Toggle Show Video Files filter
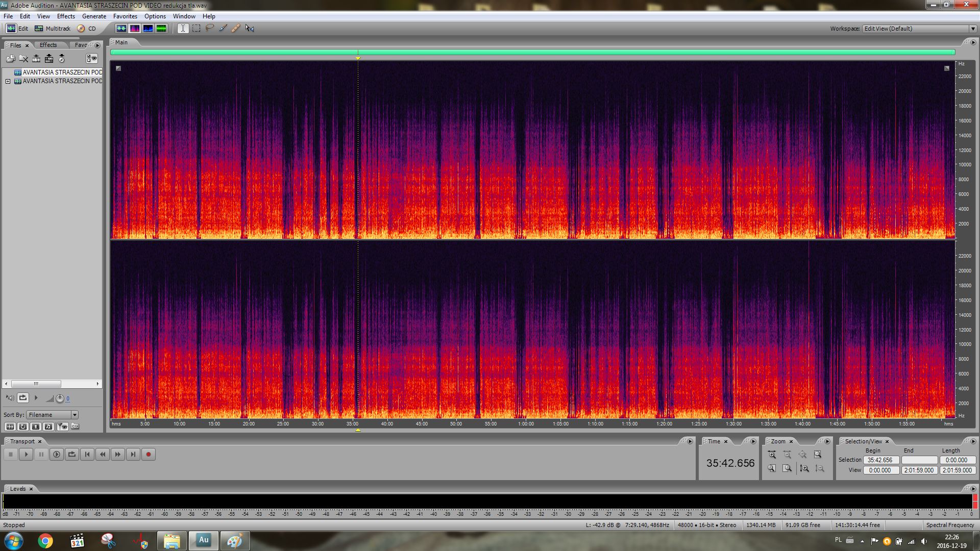The height and width of the screenshot is (551, 980). coord(36,427)
